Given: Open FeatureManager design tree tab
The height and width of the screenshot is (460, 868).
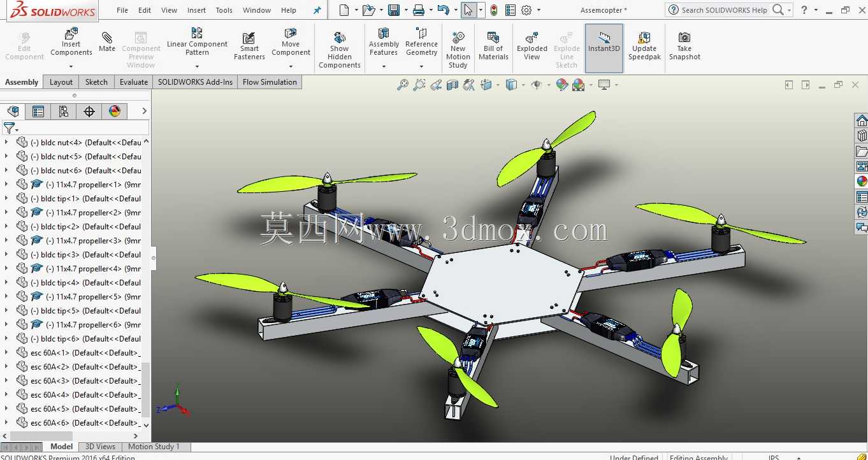Looking at the screenshot, I should pos(13,111).
